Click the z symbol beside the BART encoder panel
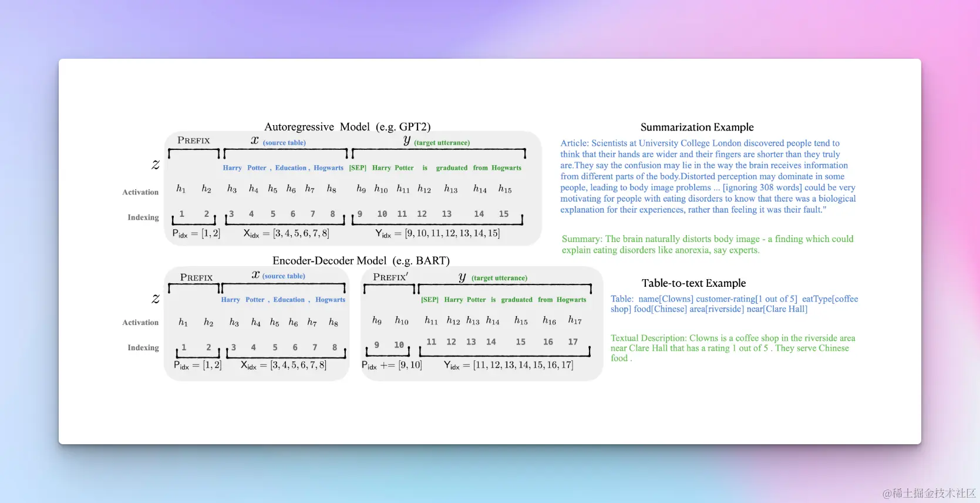This screenshot has width=980, height=503. tap(156, 299)
